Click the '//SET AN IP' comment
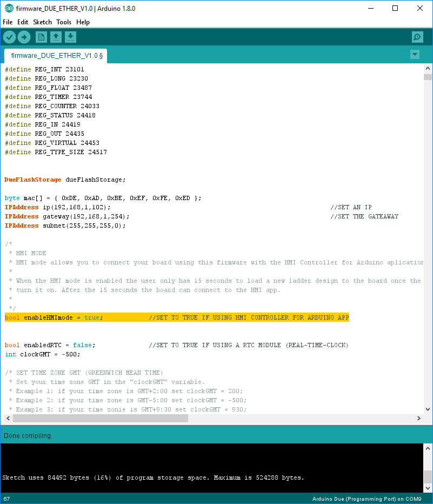Image resolution: width=433 pixels, height=504 pixels. click(x=351, y=207)
